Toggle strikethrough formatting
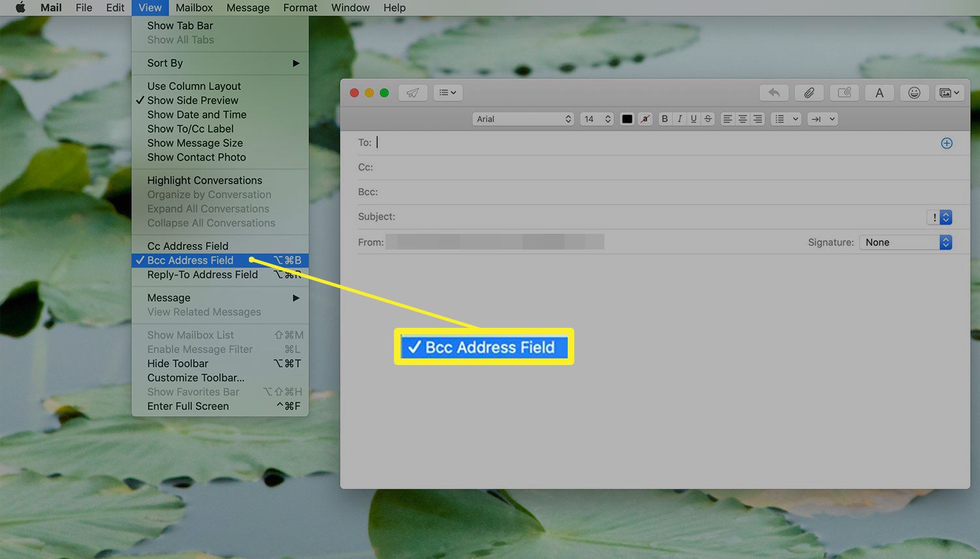 coord(708,119)
